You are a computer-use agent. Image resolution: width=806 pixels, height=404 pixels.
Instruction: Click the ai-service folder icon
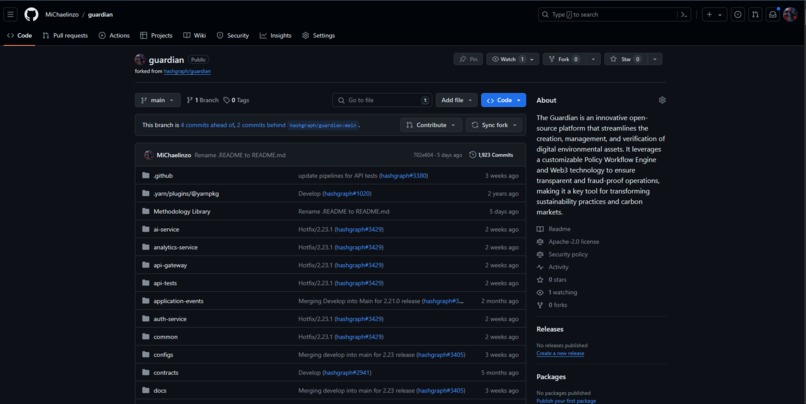point(146,229)
